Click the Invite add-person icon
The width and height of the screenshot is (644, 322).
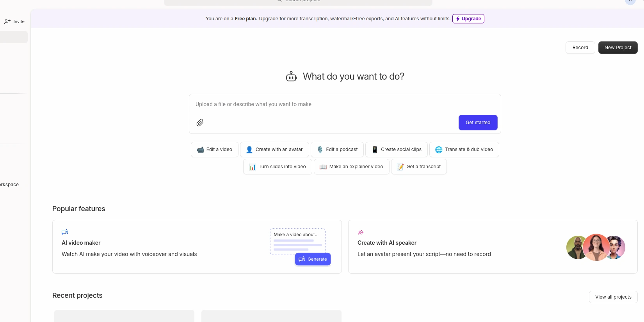point(7,21)
